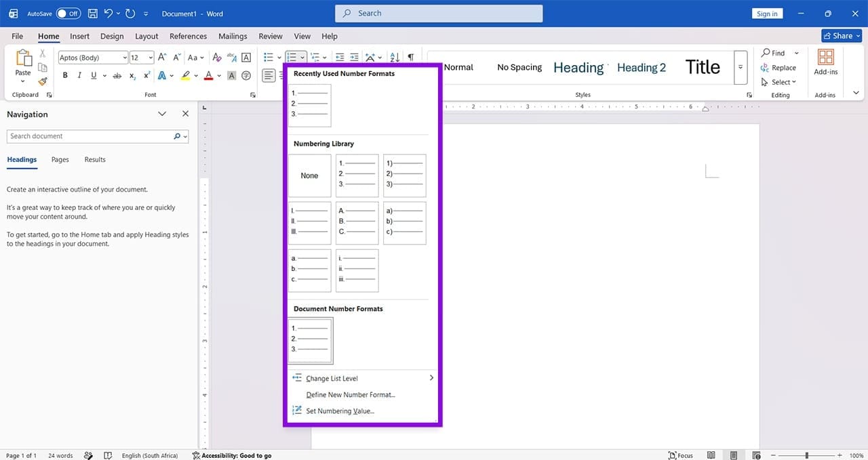Click the Character Shading icon
Viewport: 868px width, 460px height.
pos(232,76)
